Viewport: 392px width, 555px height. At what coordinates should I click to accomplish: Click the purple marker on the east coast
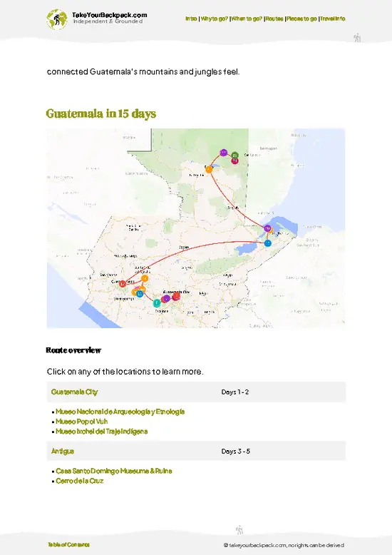click(267, 228)
